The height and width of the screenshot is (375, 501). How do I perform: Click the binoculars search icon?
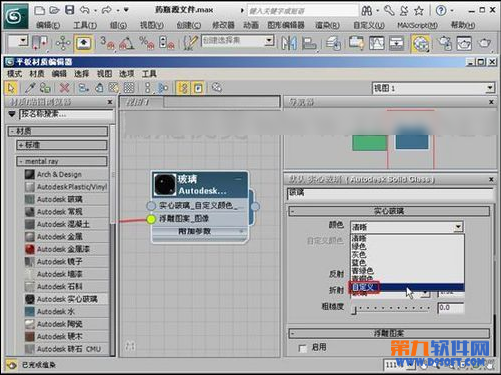point(367,11)
